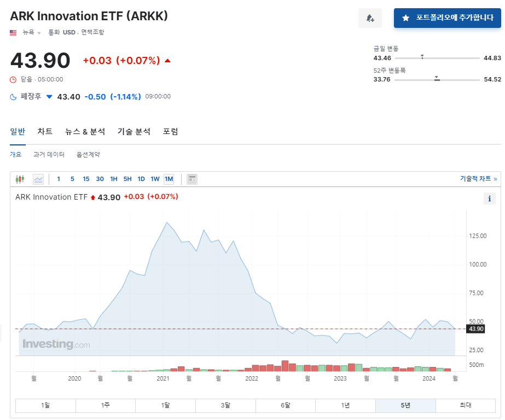Select the 1일 time range
The image size is (505, 420).
point(45,406)
